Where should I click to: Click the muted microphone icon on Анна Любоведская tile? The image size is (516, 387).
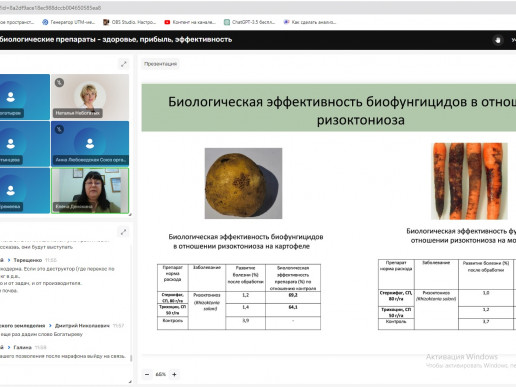(x=59, y=129)
